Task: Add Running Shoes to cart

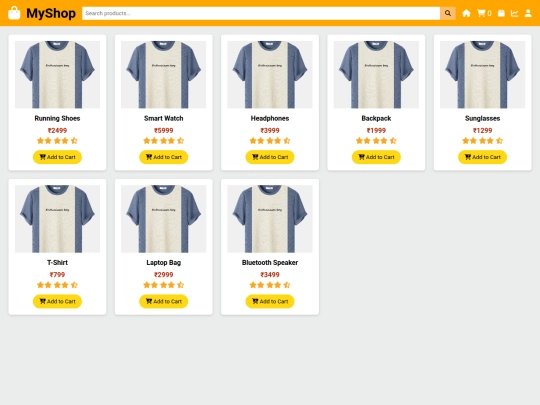Action: (x=57, y=157)
